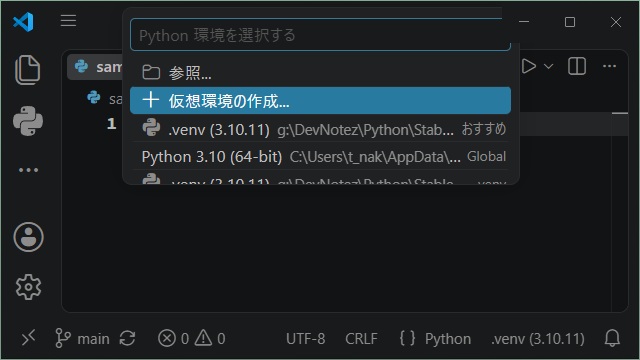Click the folder icon next to 参照

[151, 72]
